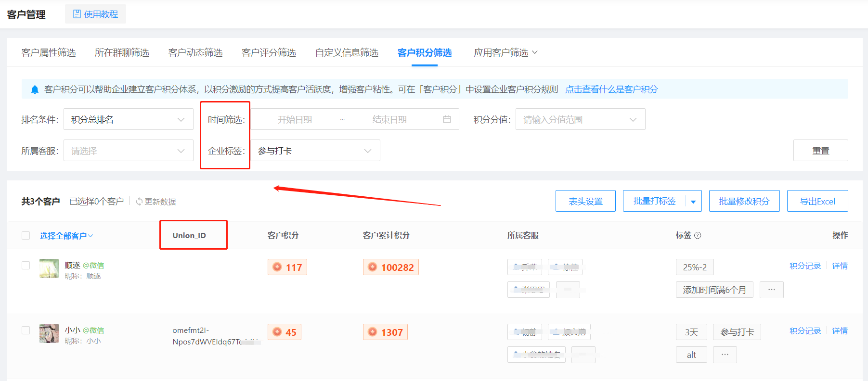Select the 客户积分筛选 tab
Image resolution: width=868 pixels, height=381 pixels.
tap(425, 52)
